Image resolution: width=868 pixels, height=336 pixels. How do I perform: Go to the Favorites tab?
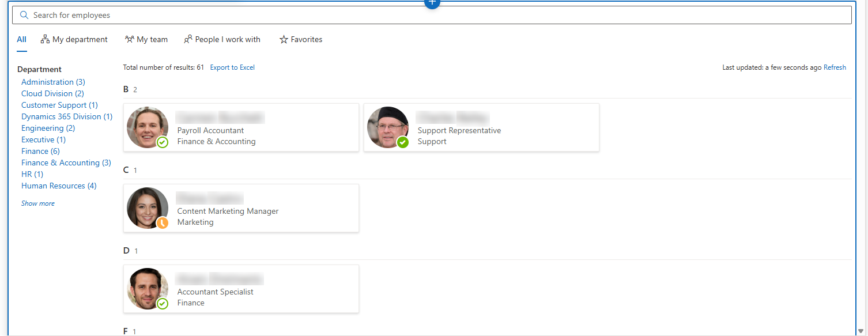[301, 40]
